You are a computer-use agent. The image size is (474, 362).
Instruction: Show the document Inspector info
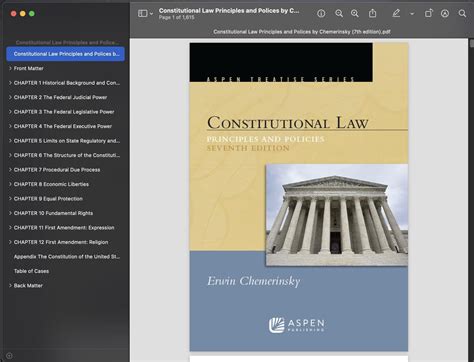coord(321,13)
